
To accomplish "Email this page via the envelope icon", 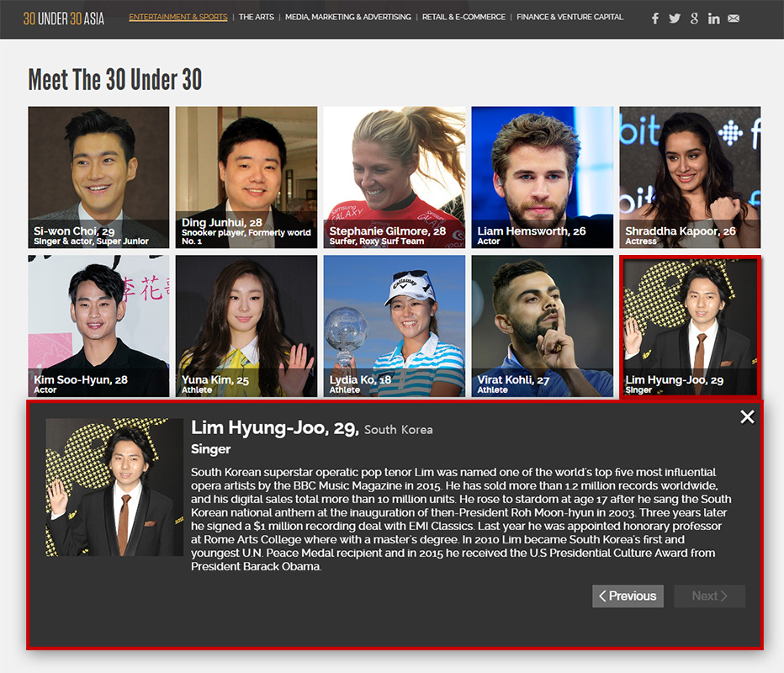I will (734, 19).
